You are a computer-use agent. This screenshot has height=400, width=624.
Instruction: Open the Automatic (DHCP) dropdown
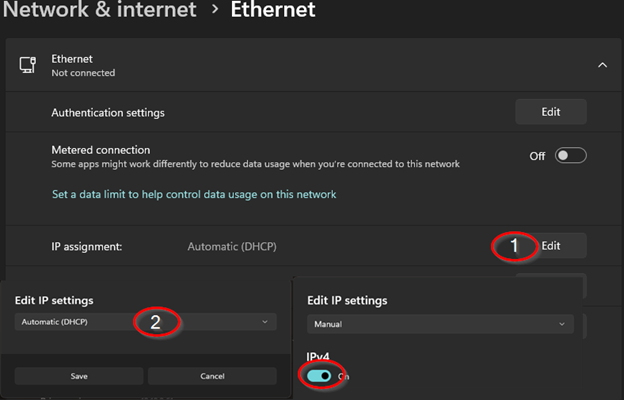click(147, 322)
